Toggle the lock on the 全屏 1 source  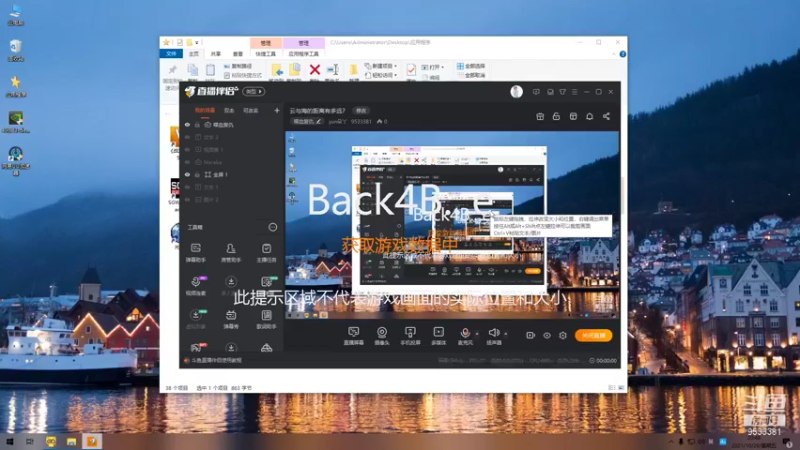click(197, 174)
